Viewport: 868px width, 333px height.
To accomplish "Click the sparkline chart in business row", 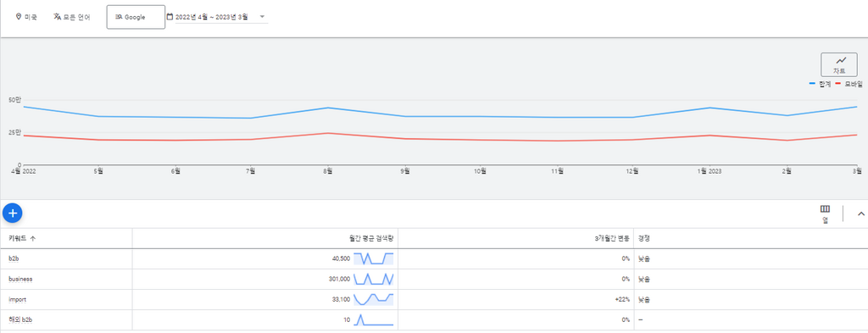I will 374,279.
